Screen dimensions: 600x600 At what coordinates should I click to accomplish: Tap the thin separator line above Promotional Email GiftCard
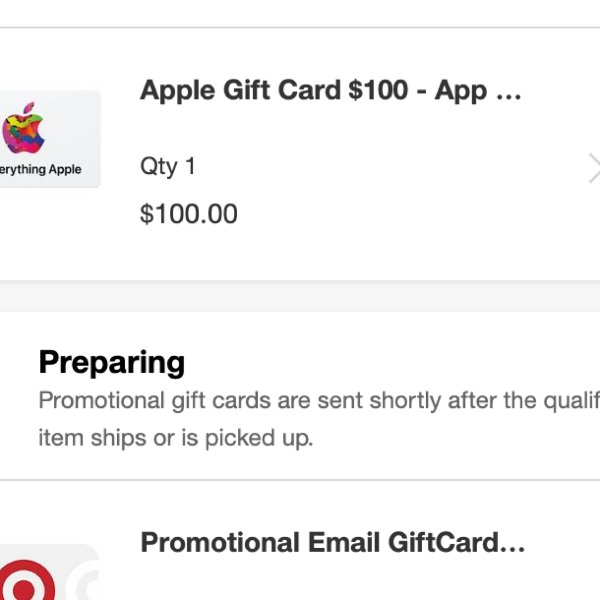pos(300,480)
